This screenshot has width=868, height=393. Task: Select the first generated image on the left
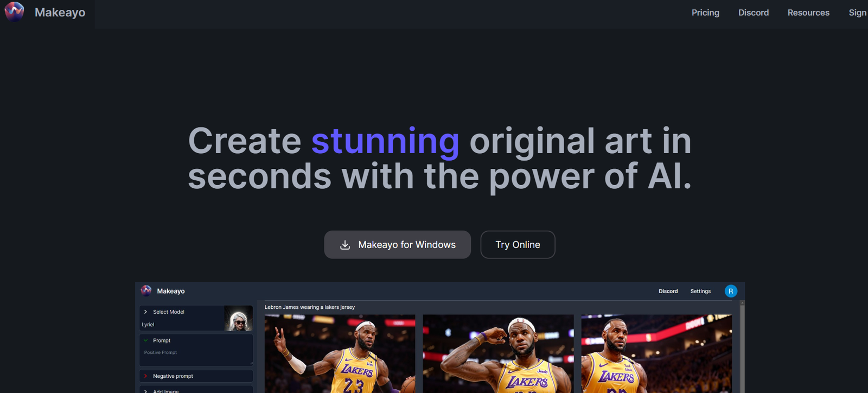(340, 354)
